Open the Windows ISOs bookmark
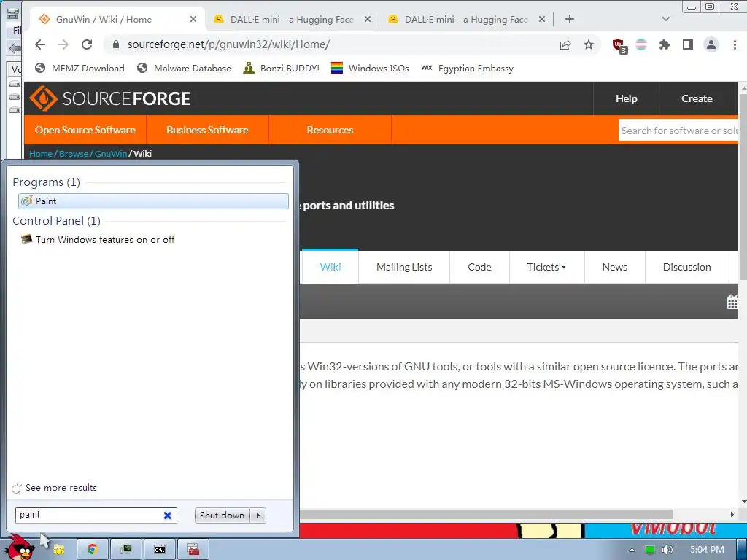 point(370,68)
